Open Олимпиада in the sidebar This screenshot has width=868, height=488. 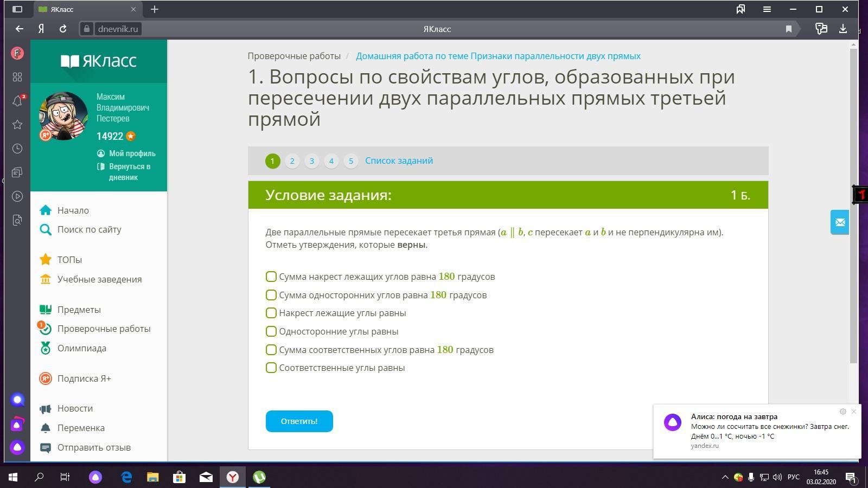(x=82, y=348)
